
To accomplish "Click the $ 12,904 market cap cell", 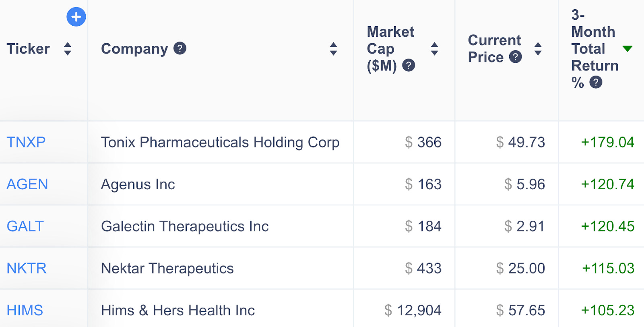I will (413, 310).
